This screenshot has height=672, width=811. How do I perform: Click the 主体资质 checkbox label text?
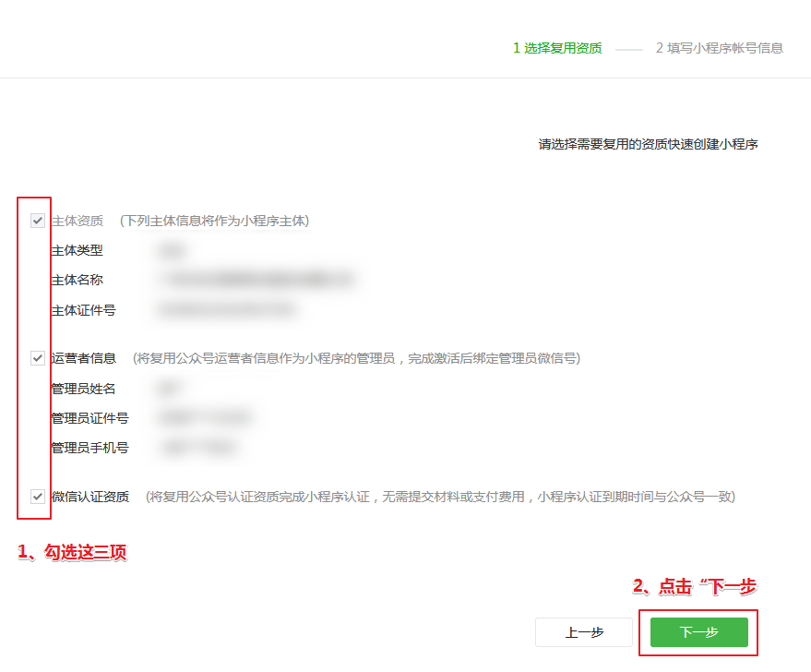click(x=78, y=221)
